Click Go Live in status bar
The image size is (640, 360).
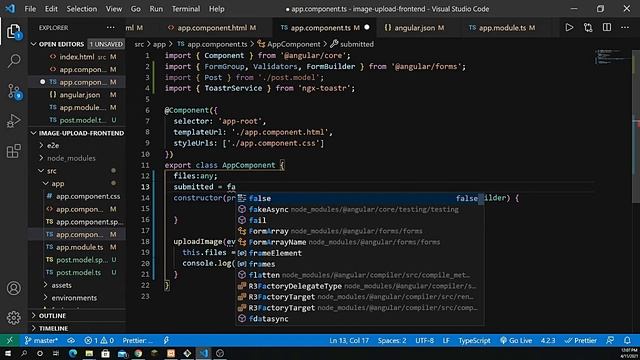(x=516, y=340)
